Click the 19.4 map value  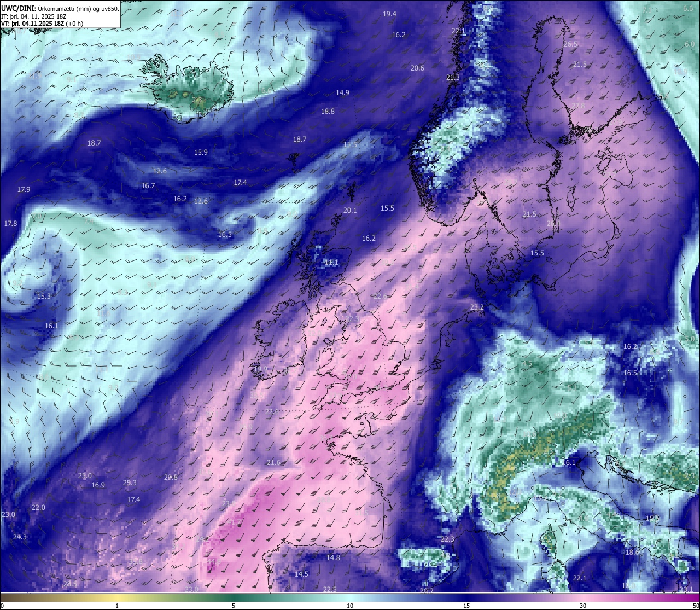[x=389, y=14]
